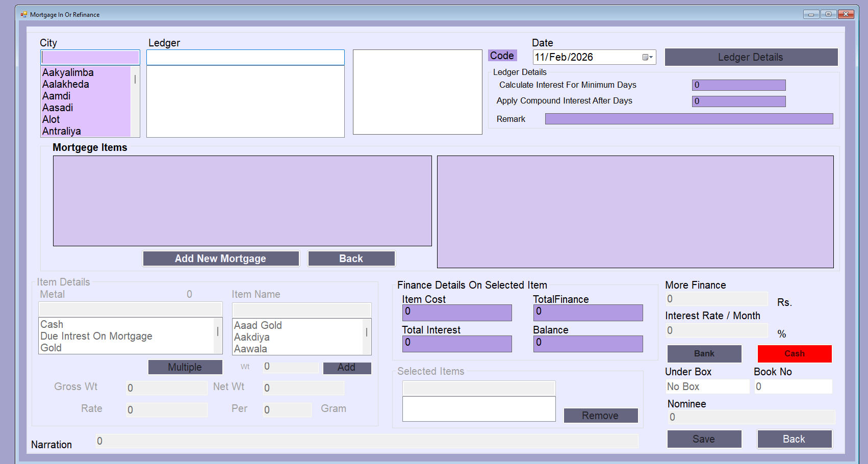Click the Gross Wt input field
Viewport: 868px width, 464px height.
pyautogui.click(x=167, y=388)
